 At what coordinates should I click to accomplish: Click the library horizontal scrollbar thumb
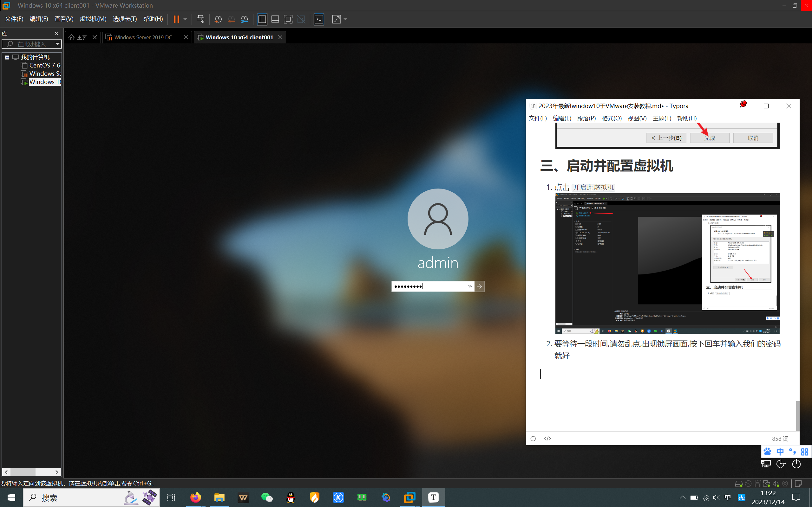click(x=23, y=472)
